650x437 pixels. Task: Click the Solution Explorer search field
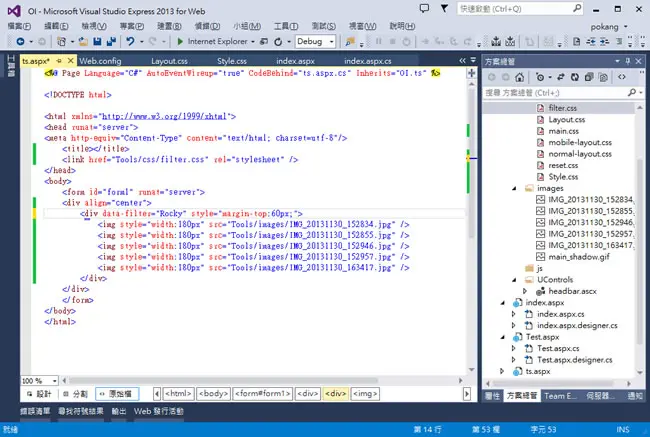coord(555,92)
